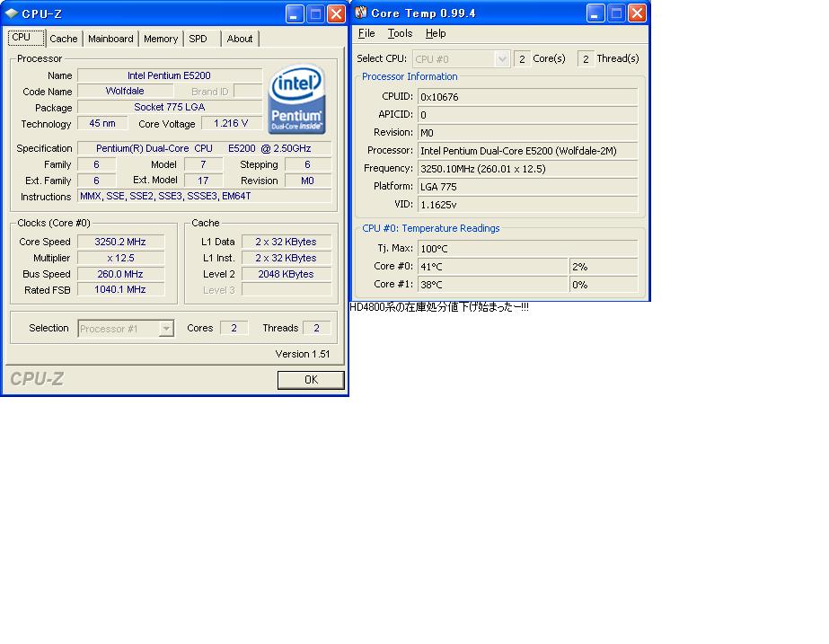Click the CPU-Z title bar app icon
The height and width of the screenshot is (644, 829).
(x=12, y=13)
